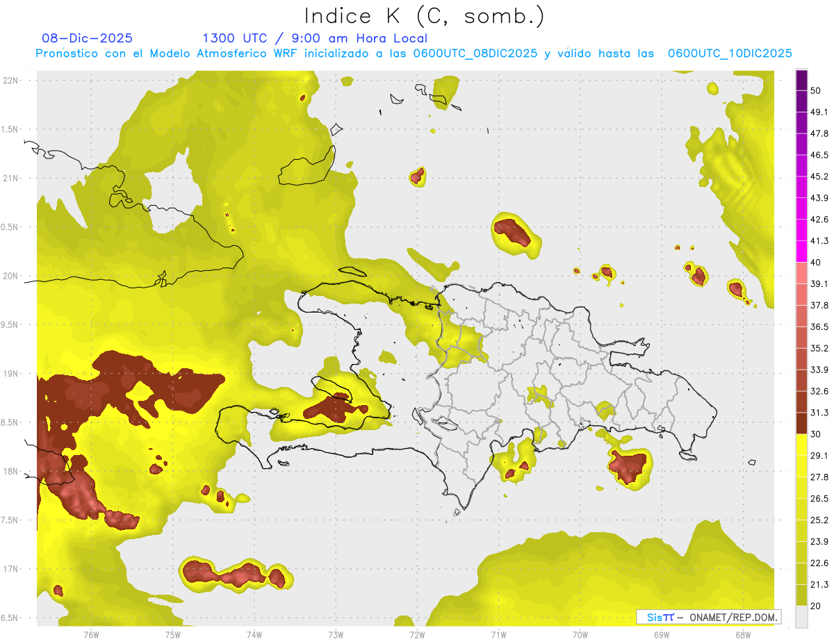Pick the light gray swatch below 20

click(801, 617)
